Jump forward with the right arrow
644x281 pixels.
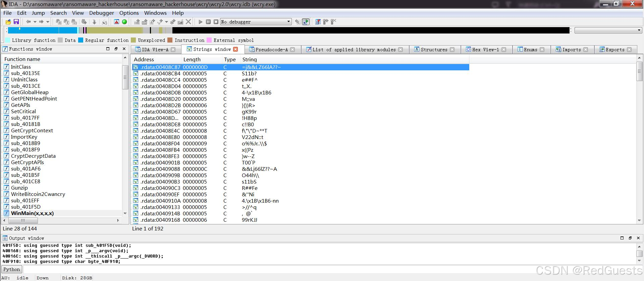click(41, 22)
